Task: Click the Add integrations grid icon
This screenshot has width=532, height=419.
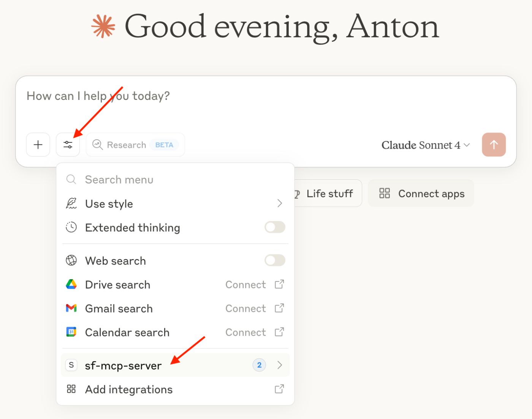Action: 71,389
